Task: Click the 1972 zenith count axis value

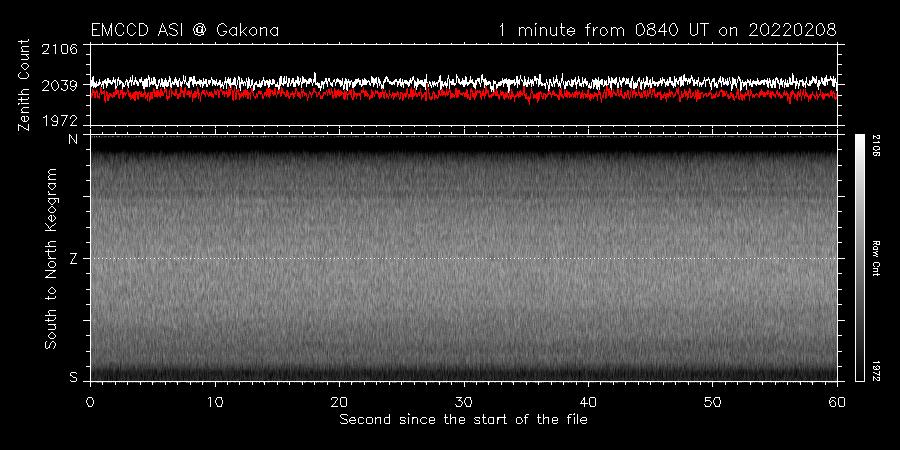Action: click(59, 119)
